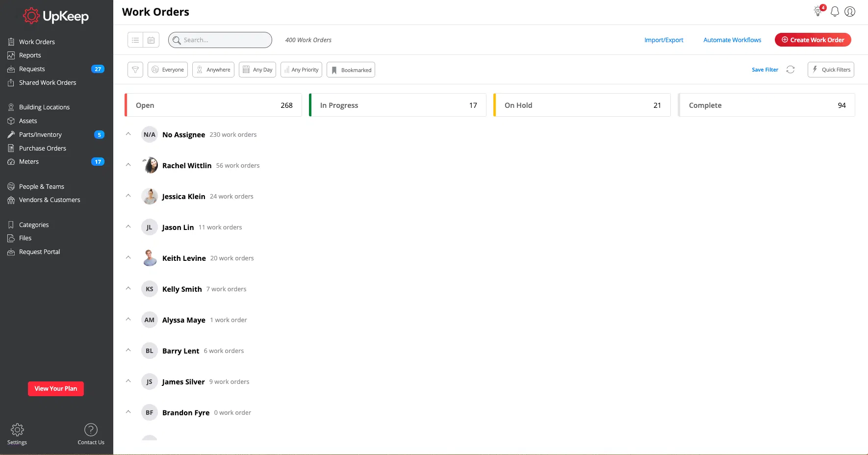Open the Any Priority filter dropdown
868x455 pixels.
(301, 70)
